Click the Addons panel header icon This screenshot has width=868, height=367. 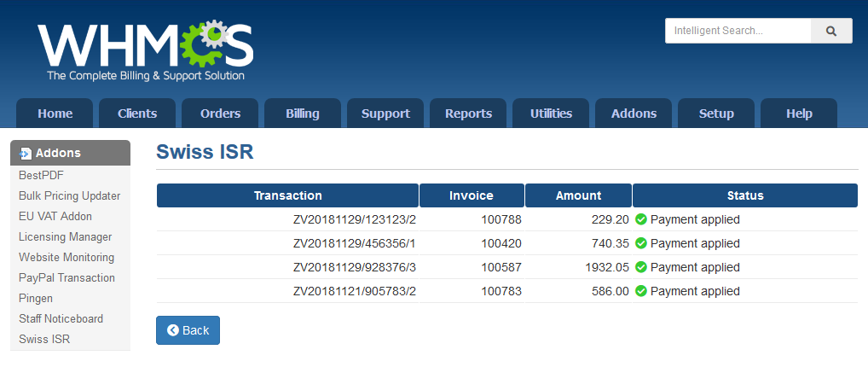coord(26,154)
